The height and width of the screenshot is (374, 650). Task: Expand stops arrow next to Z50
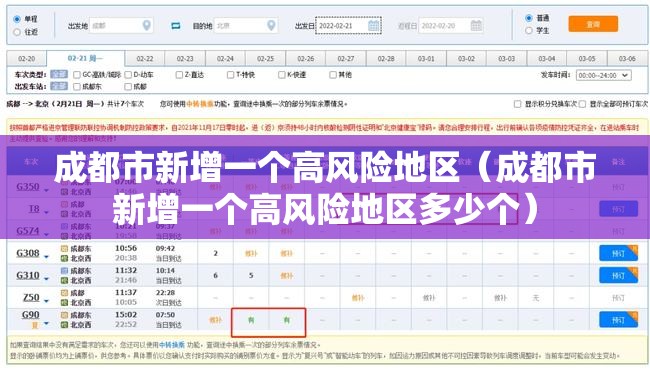[x=46, y=301]
